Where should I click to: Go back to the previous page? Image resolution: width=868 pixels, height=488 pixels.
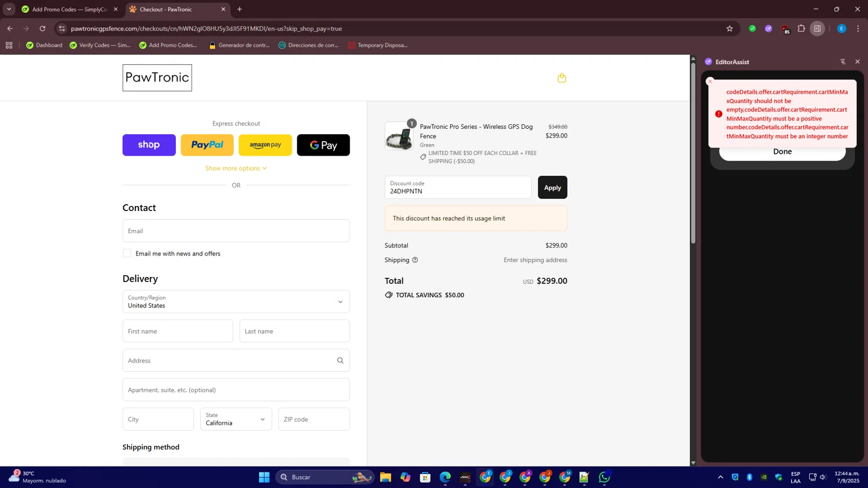point(10,28)
